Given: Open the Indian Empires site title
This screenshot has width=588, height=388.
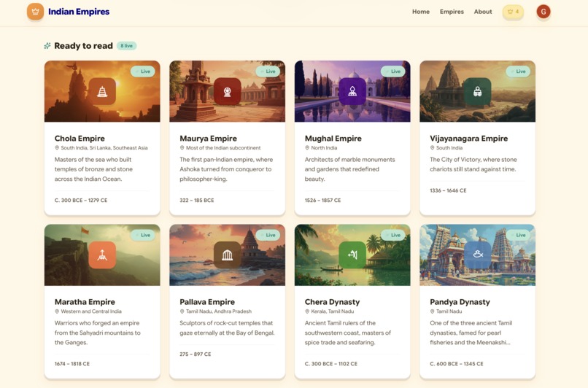Looking at the screenshot, I should point(79,12).
